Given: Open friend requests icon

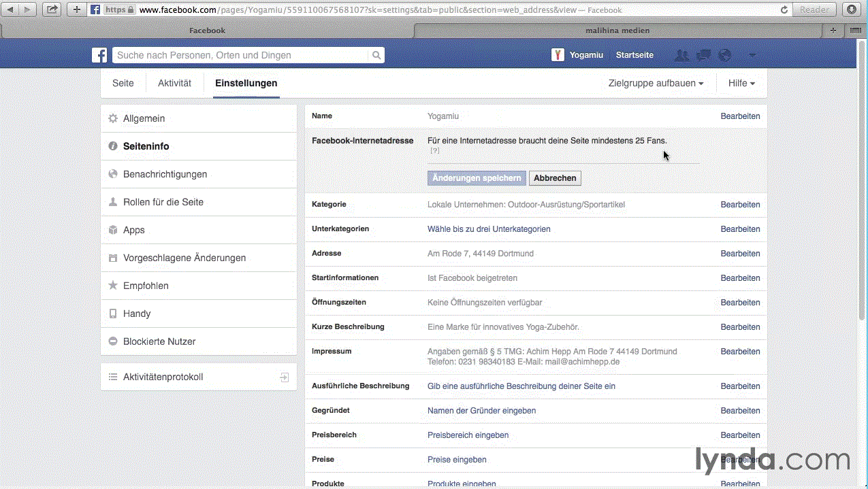Looking at the screenshot, I should point(682,55).
